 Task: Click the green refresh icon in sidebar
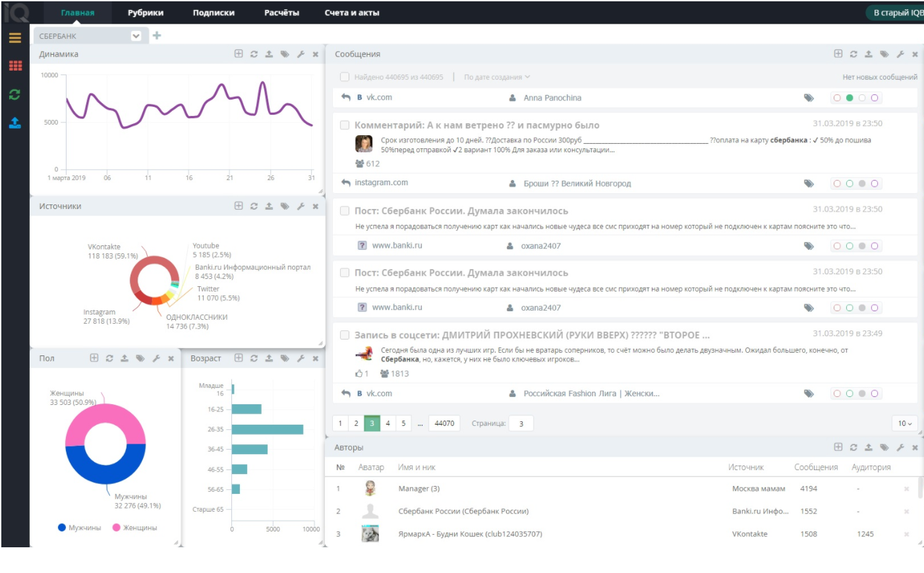pos(14,94)
